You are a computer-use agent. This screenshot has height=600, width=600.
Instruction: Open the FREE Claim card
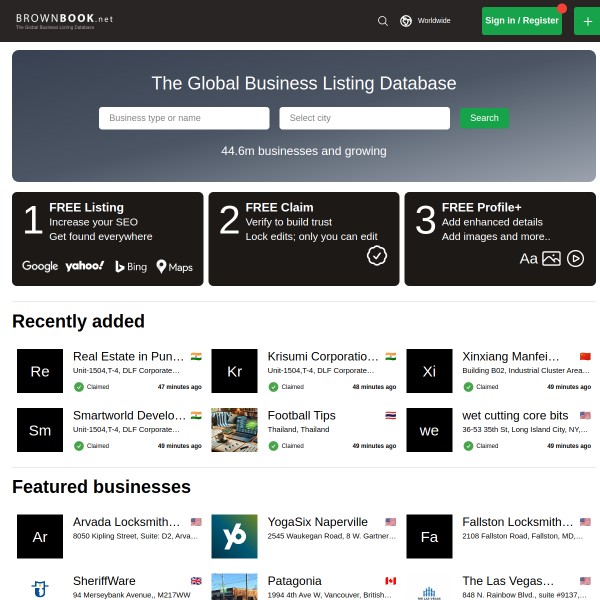tap(304, 239)
